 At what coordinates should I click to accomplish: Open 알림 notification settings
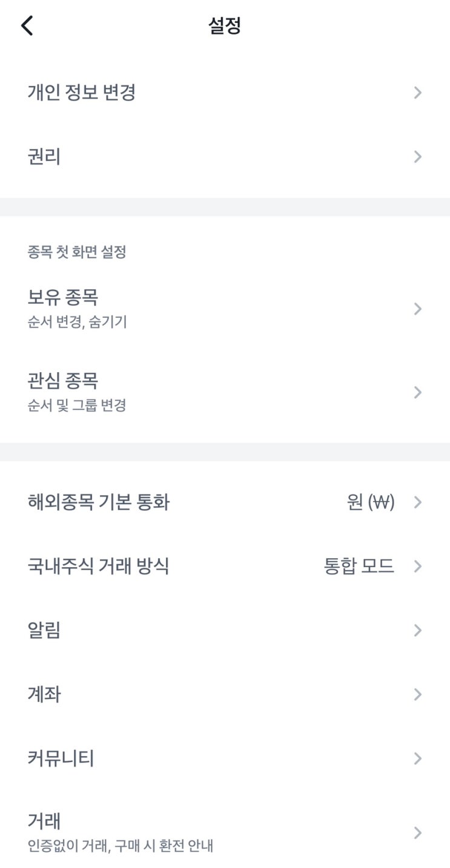pos(44,630)
